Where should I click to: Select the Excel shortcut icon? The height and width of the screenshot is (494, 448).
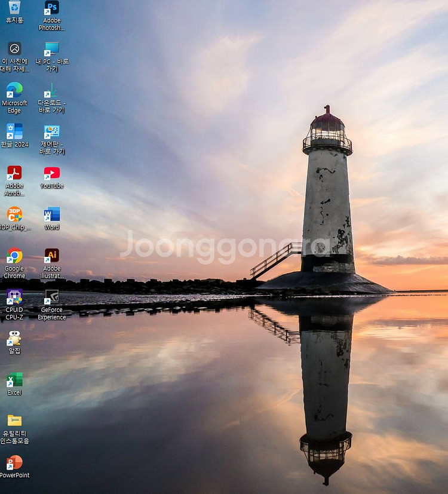[14, 380]
